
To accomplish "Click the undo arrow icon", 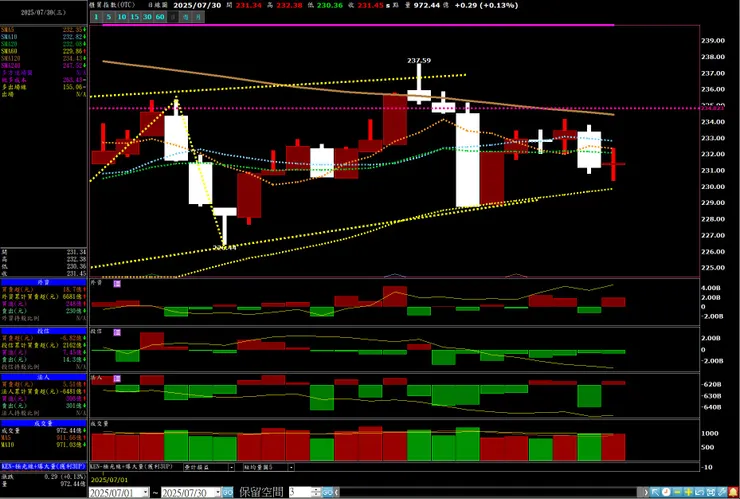I will click(x=699, y=492).
